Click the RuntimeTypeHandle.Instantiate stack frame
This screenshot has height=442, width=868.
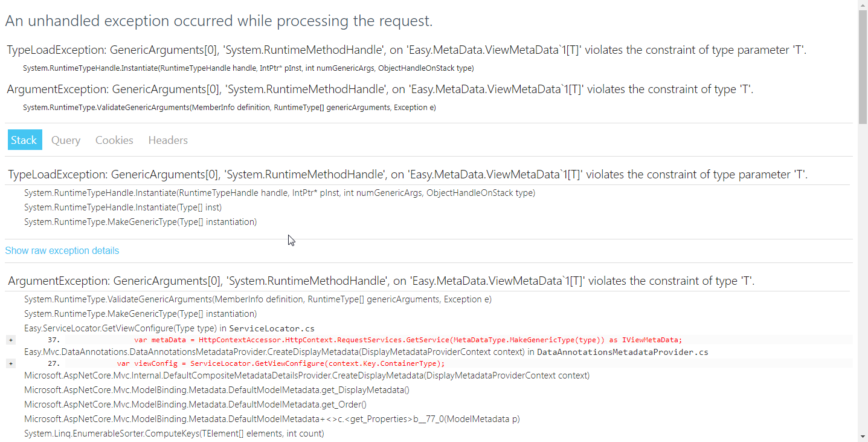(279, 193)
